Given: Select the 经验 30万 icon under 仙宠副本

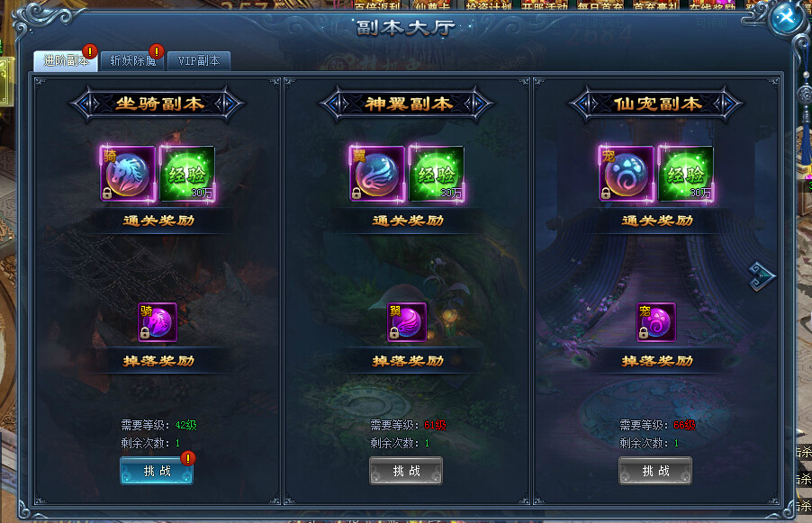Looking at the screenshot, I should [686, 174].
